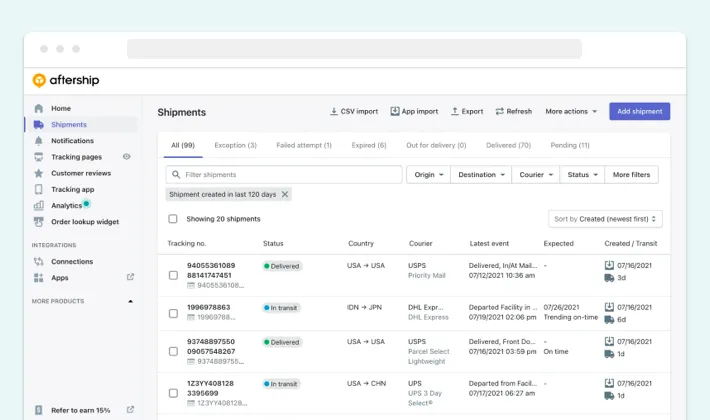Viewport: 710px width, 420px height.
Task: Click created-date icon for shipment 1996978863
Action: click(609, 307)
